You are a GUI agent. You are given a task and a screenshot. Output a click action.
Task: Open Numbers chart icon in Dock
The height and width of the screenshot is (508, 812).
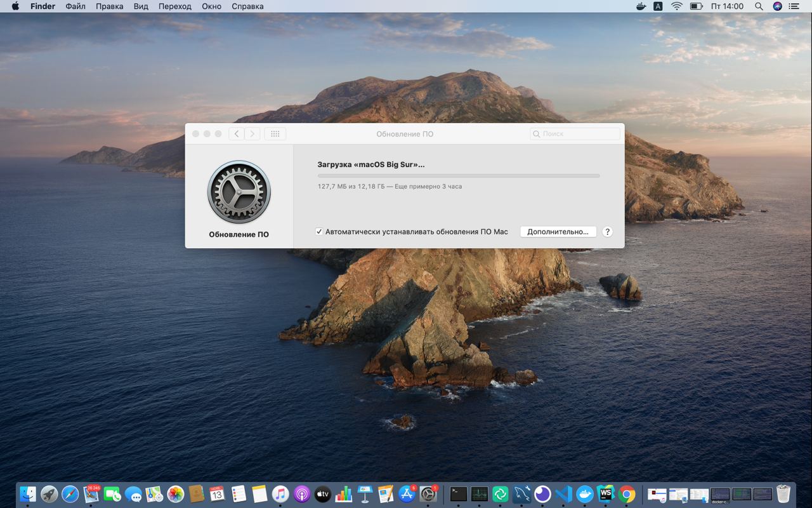pyautogui.click(x=343, y=494)
